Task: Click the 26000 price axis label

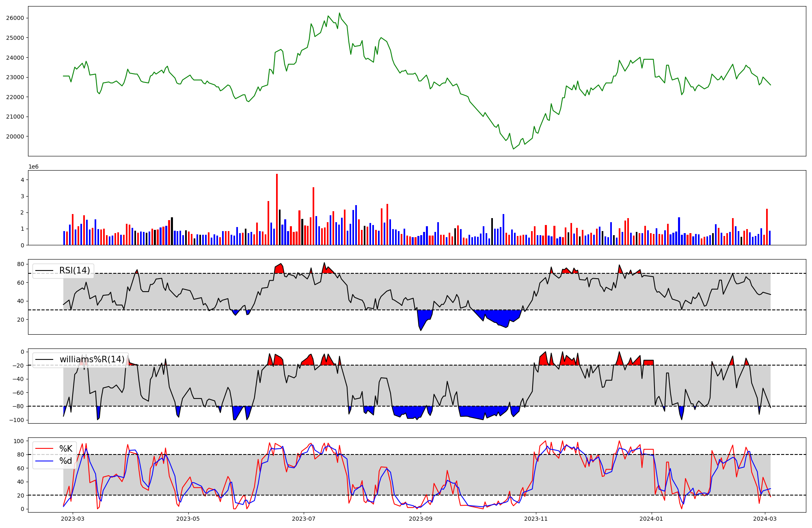Action: [x=15, y=18]
